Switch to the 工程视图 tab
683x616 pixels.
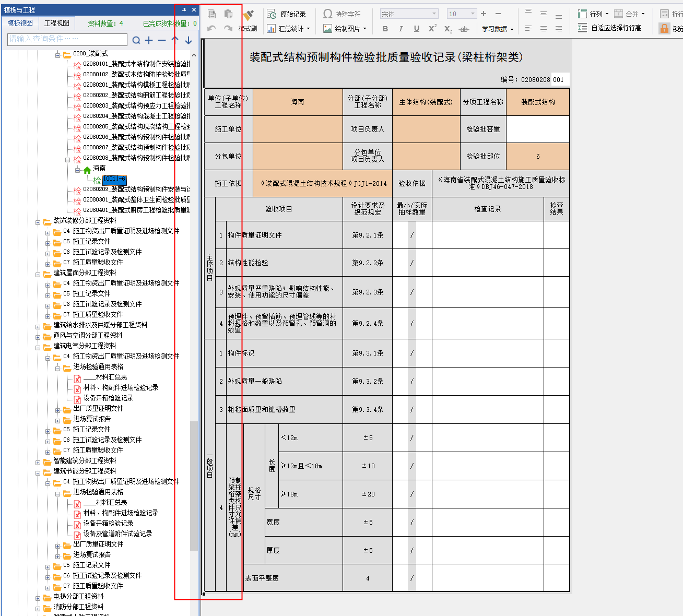pyautogui.click(x=57, y=23)
